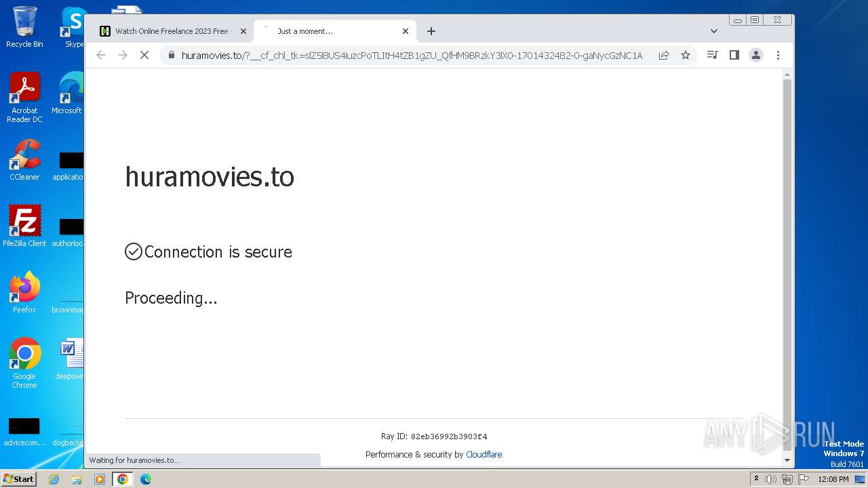Click the Connection is secure checkmark
The height and width of the screenshot is (488, 868).
(134, 251)
